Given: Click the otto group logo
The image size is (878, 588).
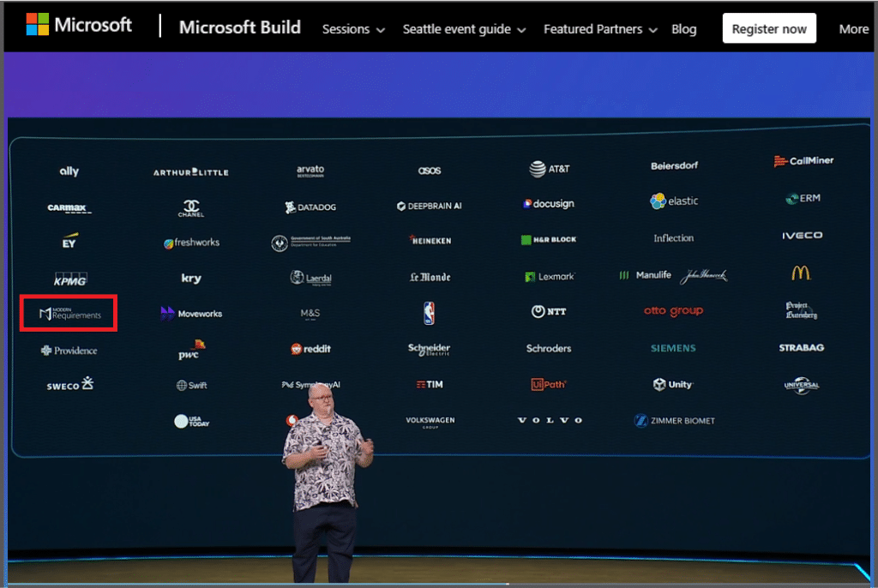Looking at the screenshot, I should pyautogui.click(x=674, y=311).
